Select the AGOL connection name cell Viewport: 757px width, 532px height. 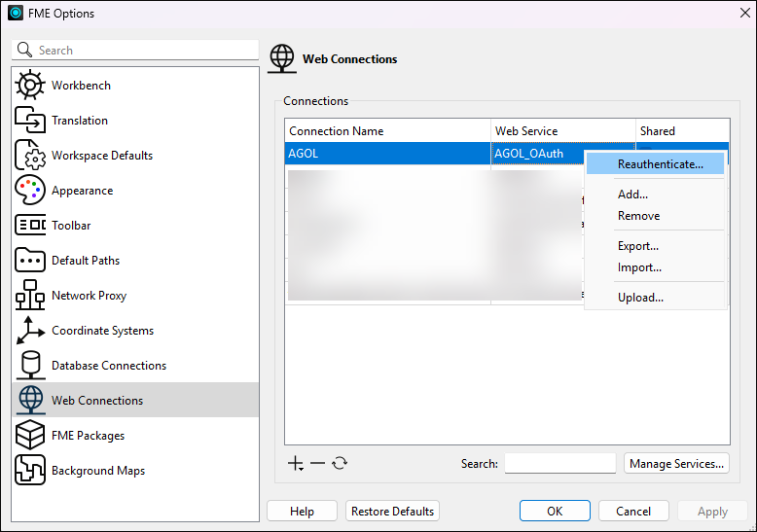[387, 154]
